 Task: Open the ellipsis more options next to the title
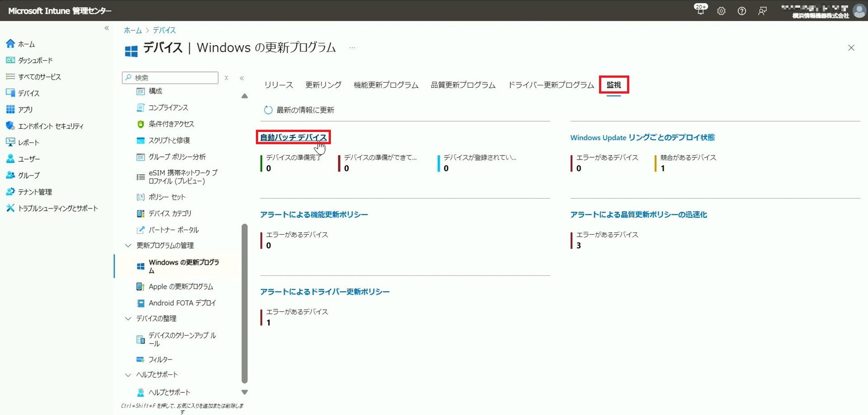tap(352, 47)
